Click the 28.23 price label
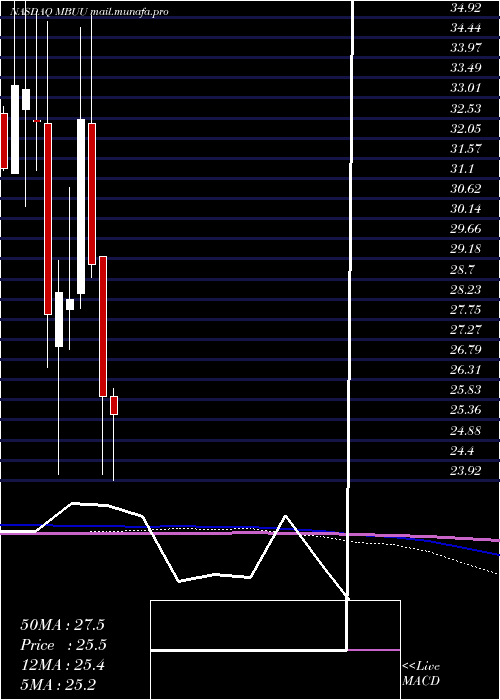500x700 pixels. pos(465,290)
